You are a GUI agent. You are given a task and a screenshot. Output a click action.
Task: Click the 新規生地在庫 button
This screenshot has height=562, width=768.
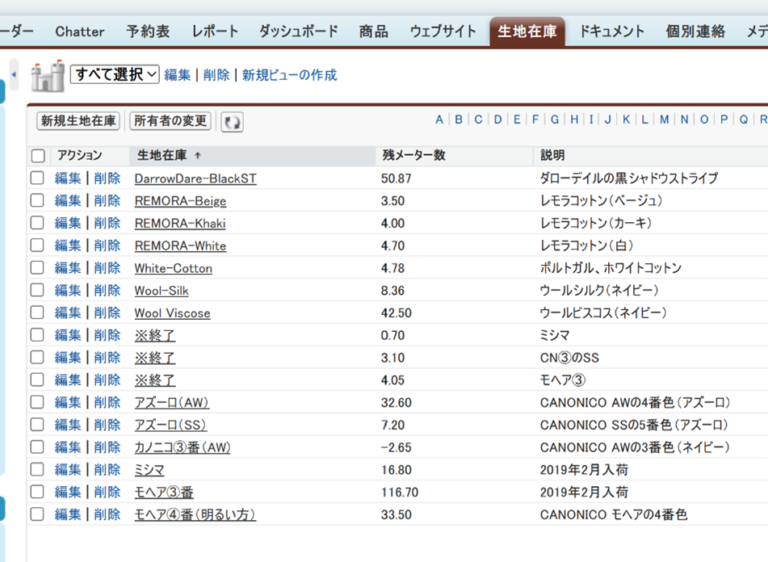click(78, 121)
